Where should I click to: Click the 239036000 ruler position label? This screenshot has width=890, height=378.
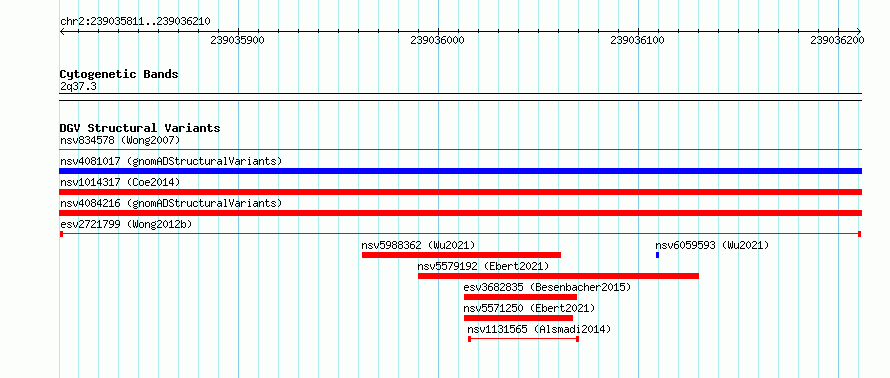(437, 40)
